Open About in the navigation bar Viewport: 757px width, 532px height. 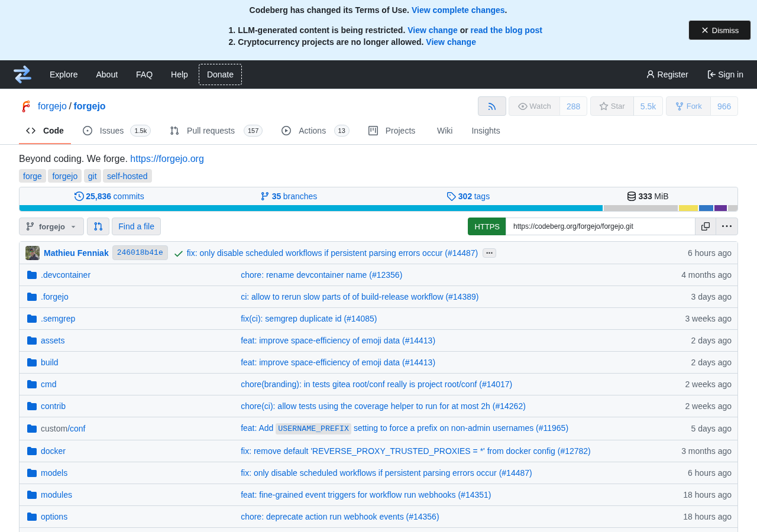point(107,74)
